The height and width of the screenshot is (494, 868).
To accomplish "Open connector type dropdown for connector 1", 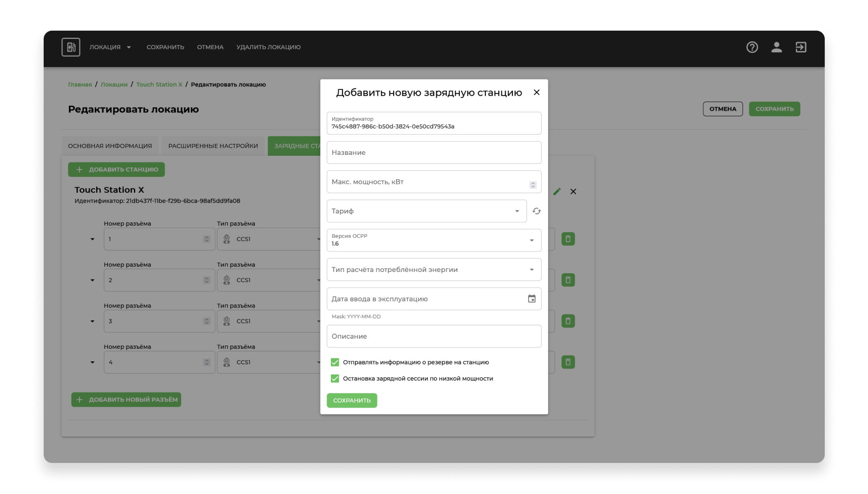I will click(x=269, y=239).
